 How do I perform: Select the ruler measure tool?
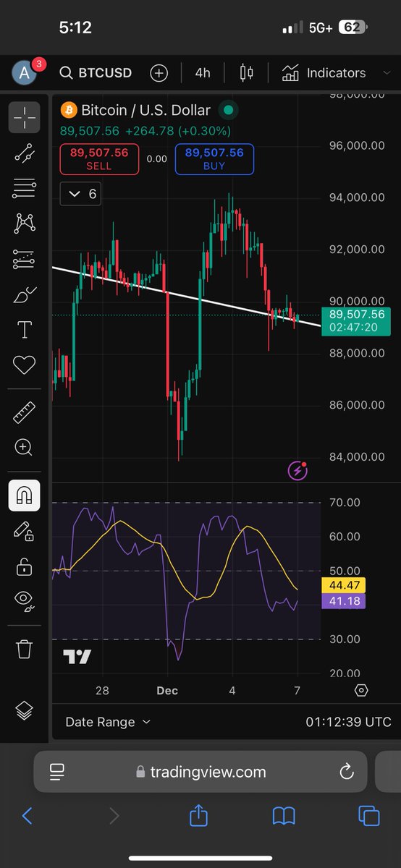pos(24,413)
